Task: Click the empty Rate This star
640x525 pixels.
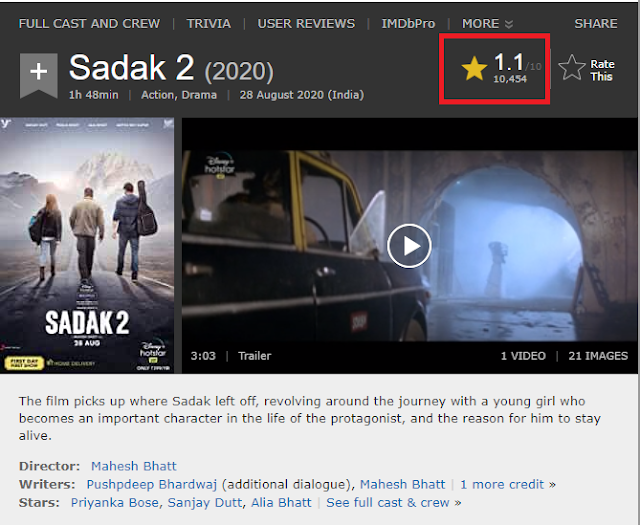Action: click(x=571, y=68)
